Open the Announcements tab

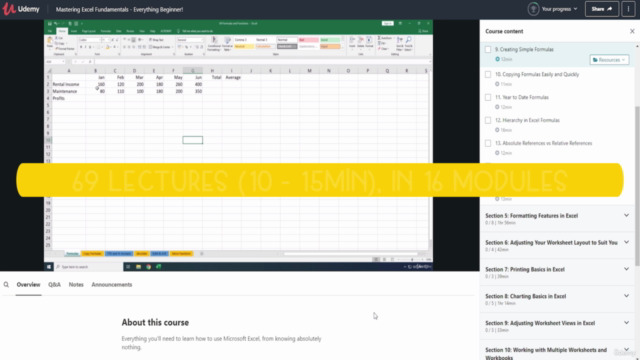(111, 284)
